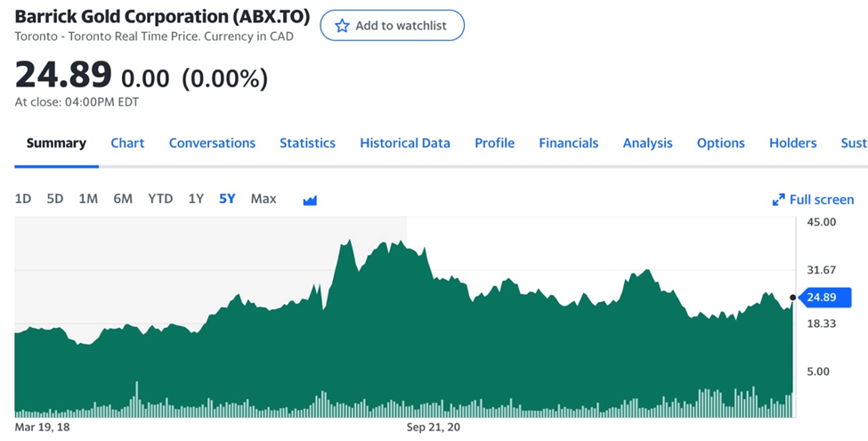Select the 5D time range
This screenshot has height=441, width=868.
pyautogui.click(x=54, y=199)
